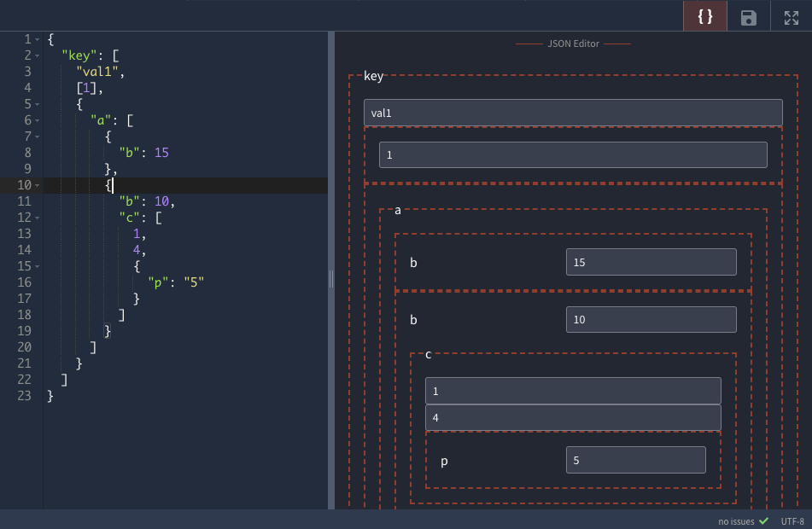Screen dimensions: 812x529
Task: Edit the val1 input field
Action: [x=573, y=113]
